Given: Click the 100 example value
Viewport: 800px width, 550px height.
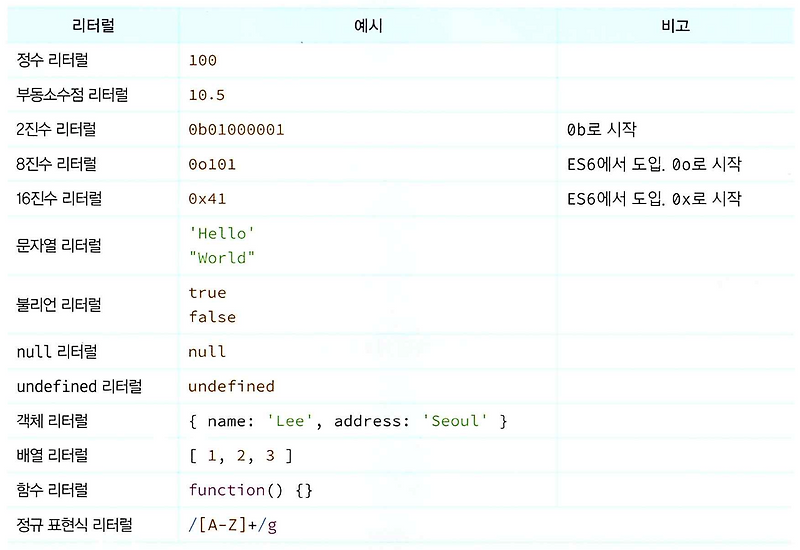Looking at the screenshot, I should (203, 60).
